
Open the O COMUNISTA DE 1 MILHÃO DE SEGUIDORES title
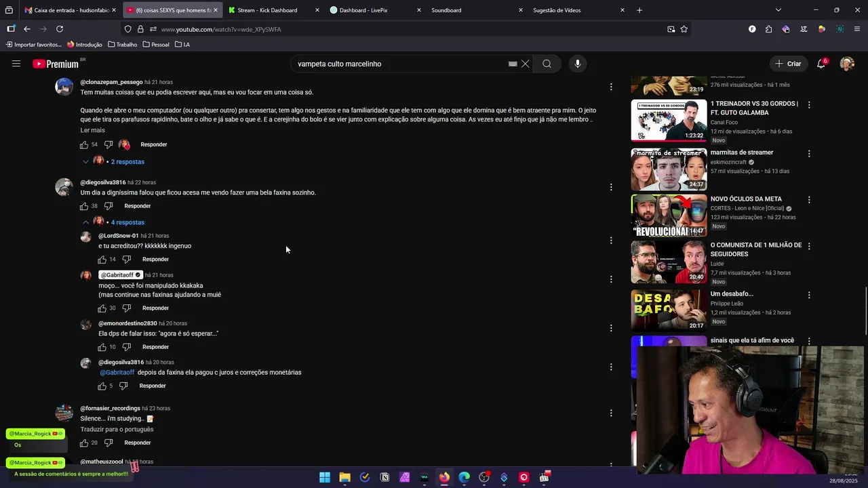756,249
